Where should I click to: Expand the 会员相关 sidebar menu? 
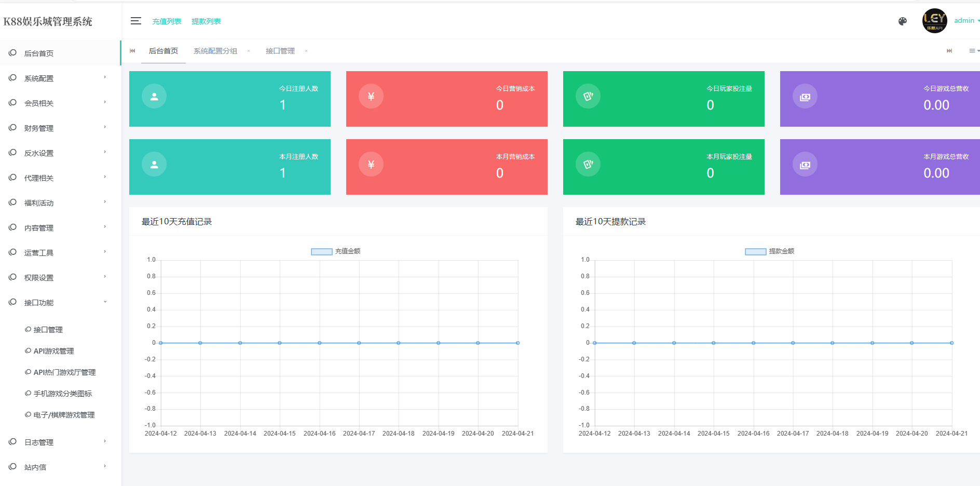click(60, 103)
